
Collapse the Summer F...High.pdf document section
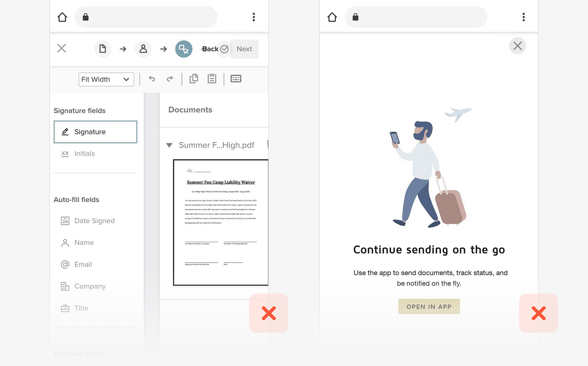[x=169, y=145]
